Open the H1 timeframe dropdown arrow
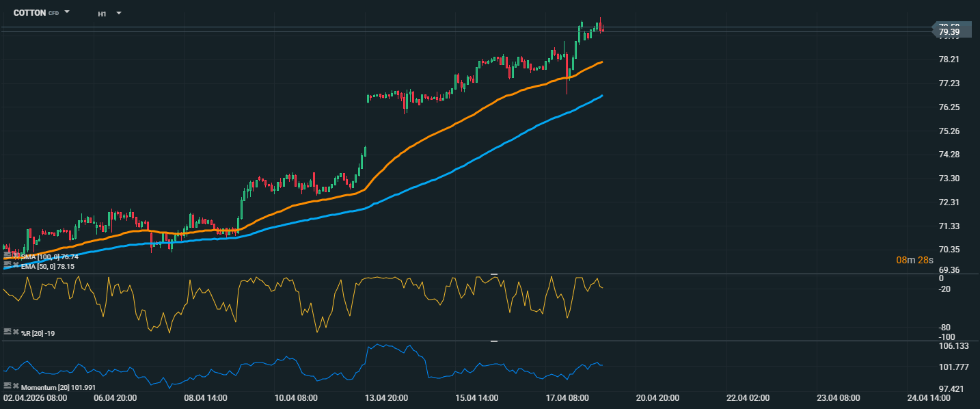This screenshot has width=980, height=409. point(118,12)
